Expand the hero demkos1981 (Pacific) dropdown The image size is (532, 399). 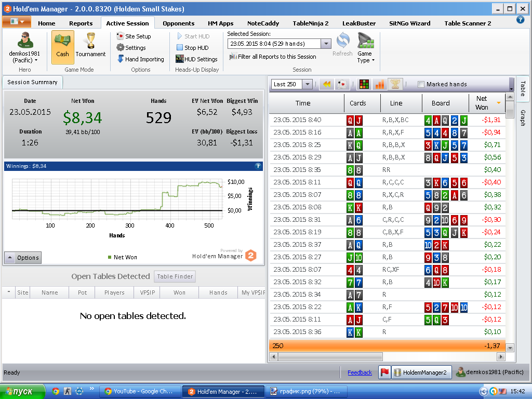pyautogui.click(x=24, y=57)
